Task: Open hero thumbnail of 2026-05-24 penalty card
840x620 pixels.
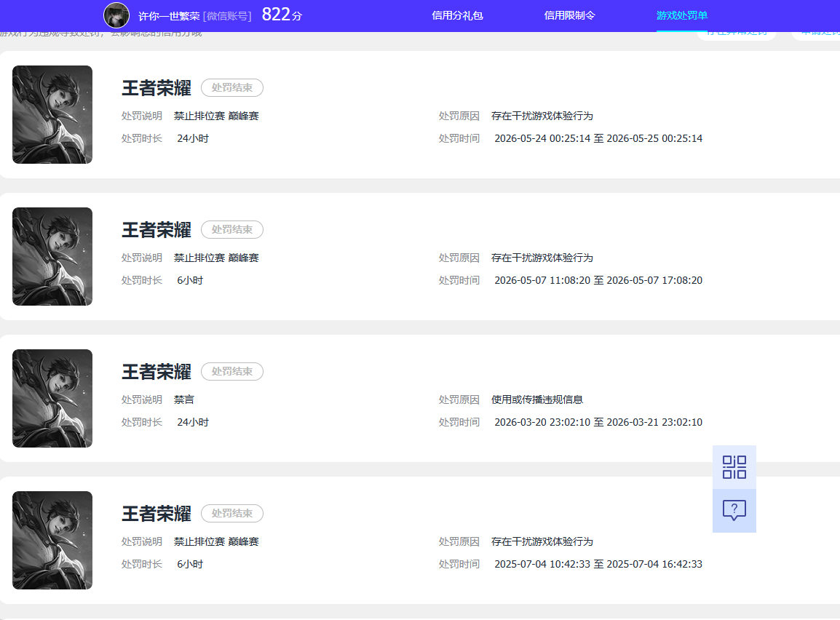Action: (x=52, y=114)
